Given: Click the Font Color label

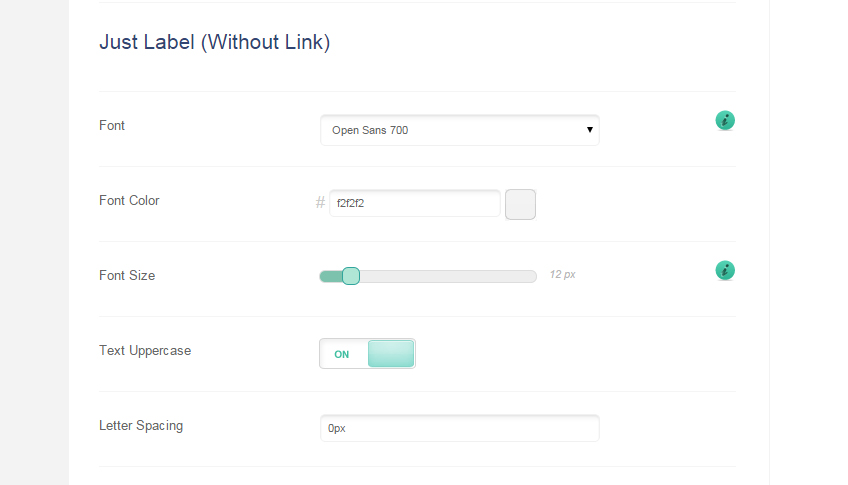Looking at the screenshot, I should pos(129,200).
